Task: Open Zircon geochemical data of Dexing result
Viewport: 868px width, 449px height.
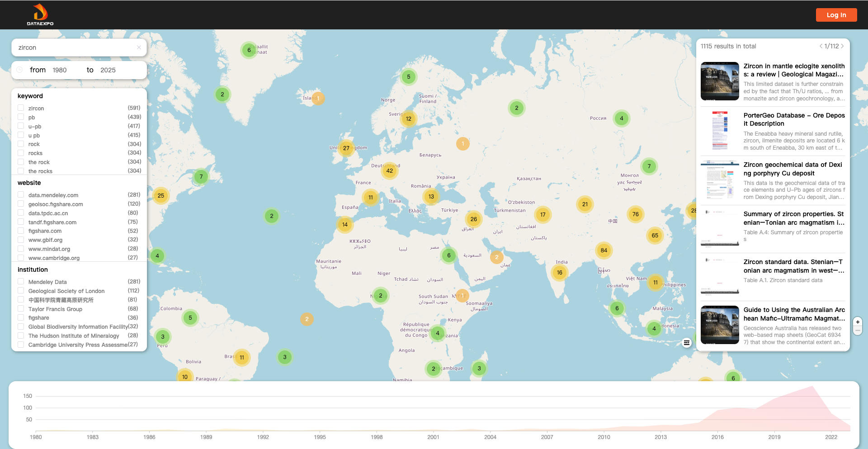Action: (x=794, y=169)
